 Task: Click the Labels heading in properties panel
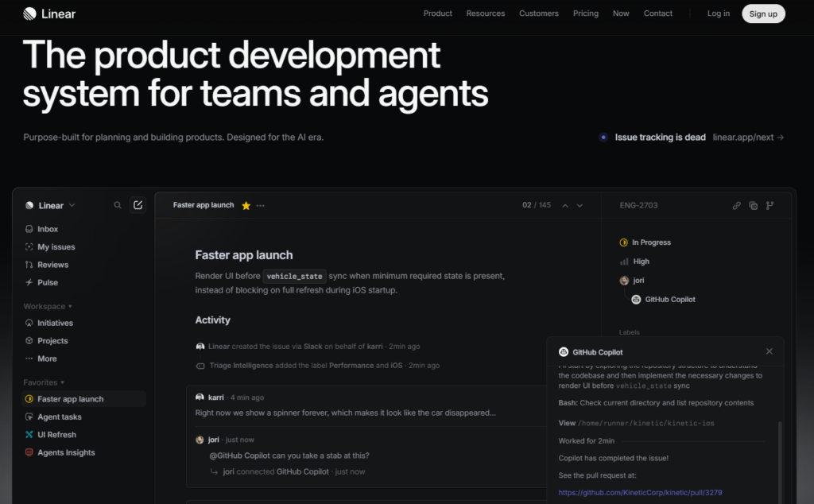coord(630,332)
